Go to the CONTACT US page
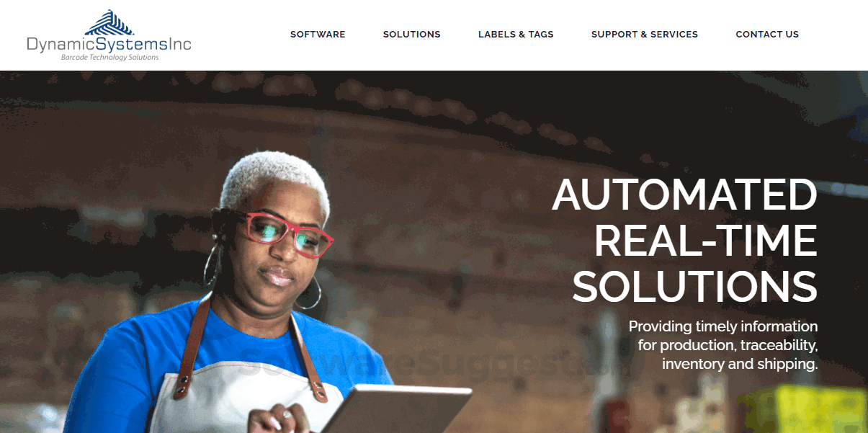Viewport: 868px width, 433px height. [x=767, y=34]
